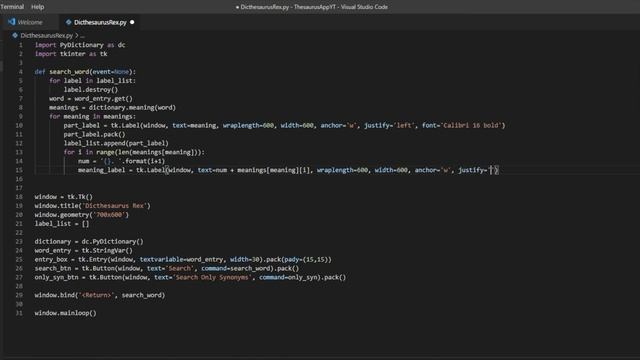The width and height of the screenshot is (640, 360).
Task: Click the window.bind '<Return>' line
Action: click(x=100, y=295)
